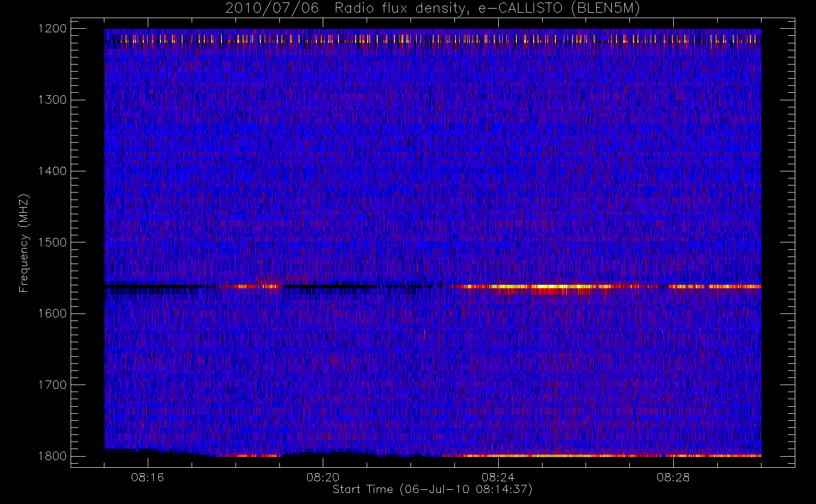The height and width of the screenshot is (504, 816).
Task: Click the 08:20 time tick label
Action: point(323,477)
